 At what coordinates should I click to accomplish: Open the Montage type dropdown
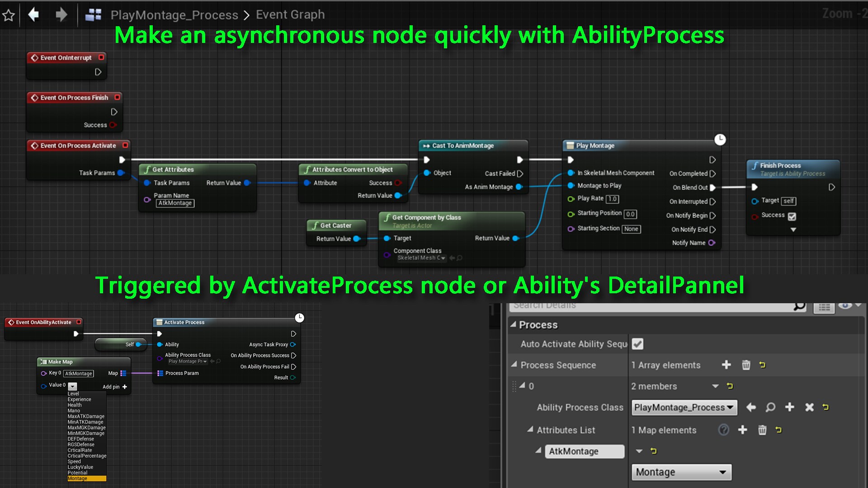(x=681, y=472)
